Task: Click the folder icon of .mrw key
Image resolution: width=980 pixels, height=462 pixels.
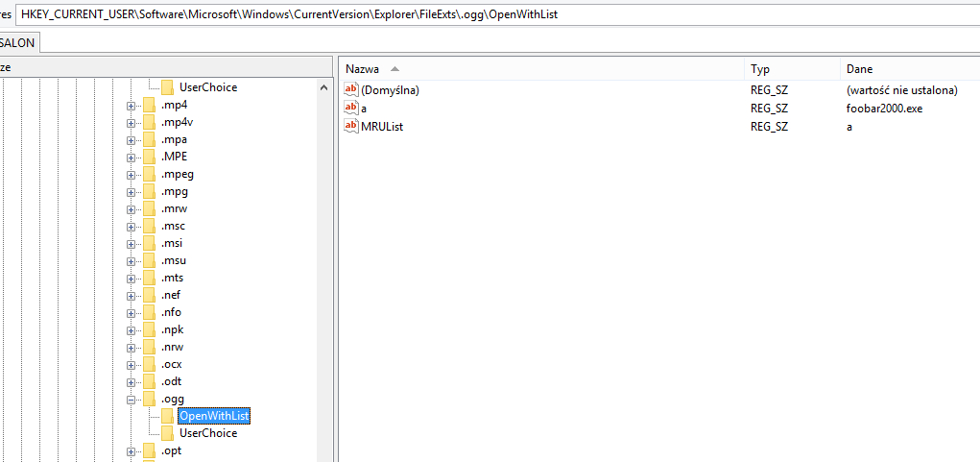Action: tap(149, 208)
